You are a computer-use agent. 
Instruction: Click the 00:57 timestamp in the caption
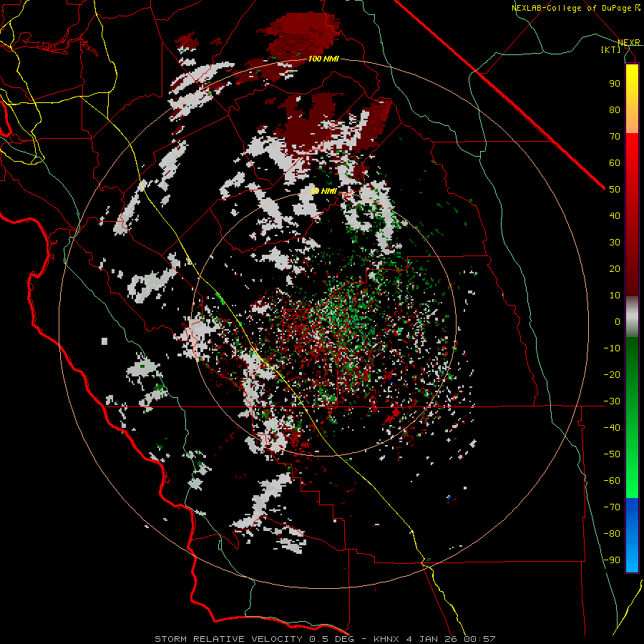click(x=479, y=639)
